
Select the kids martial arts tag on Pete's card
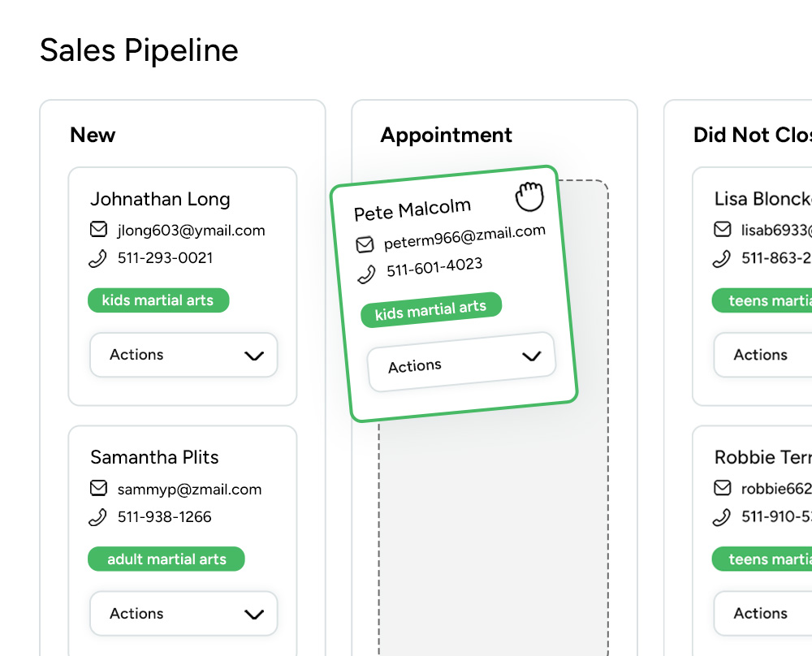tap(431, 310)
